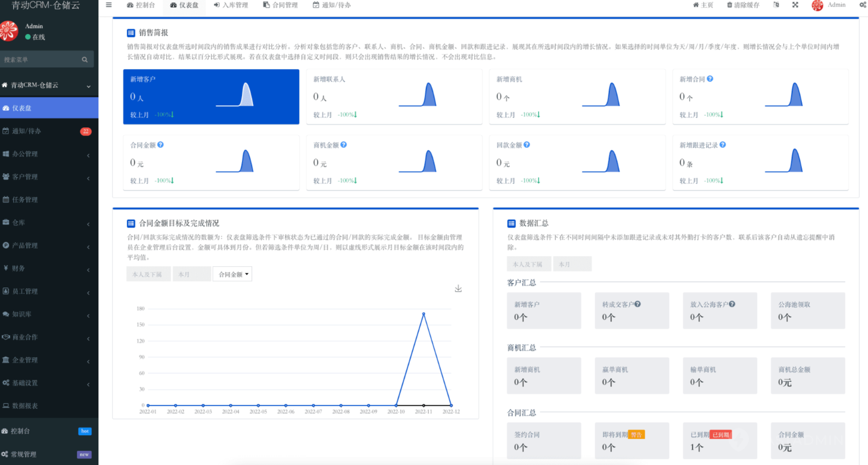Open the 合同金额 dropdown selector
This screenshot has width=868, height=465.
[232, 274]
